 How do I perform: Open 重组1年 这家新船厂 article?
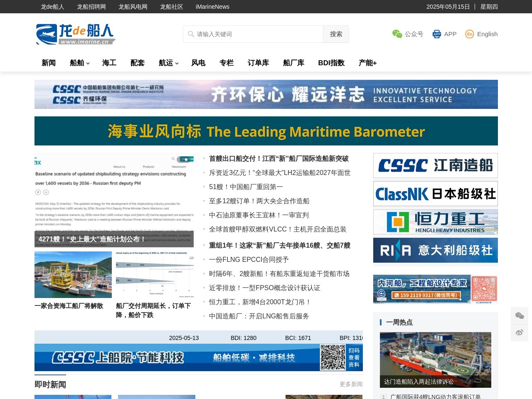[280, 246]
